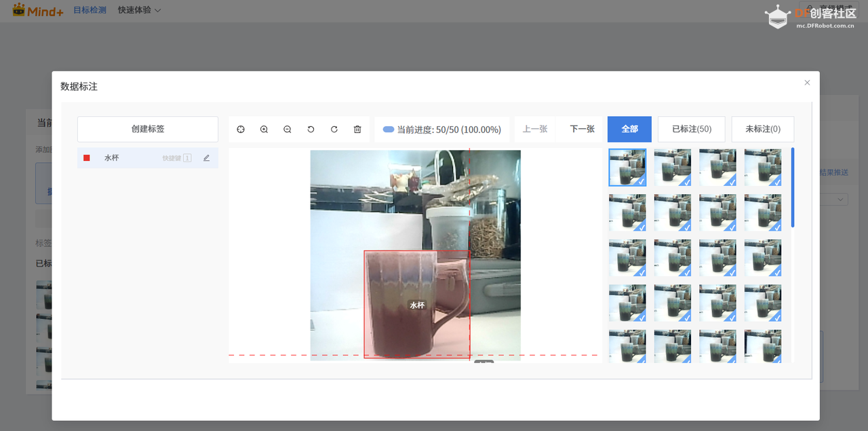
Task: Zoom out of the annotation image
Action: (x=288, y=129)
